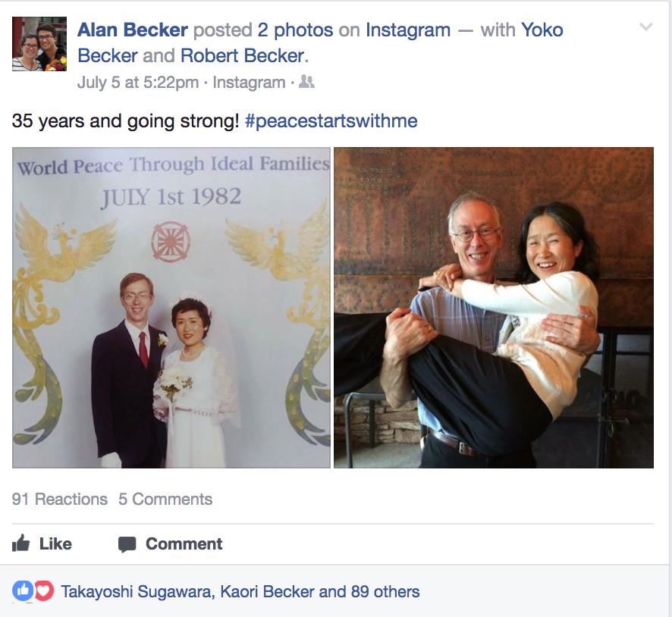
Task: Click the thumbs-up Like icon
Action: pos(21,543)
